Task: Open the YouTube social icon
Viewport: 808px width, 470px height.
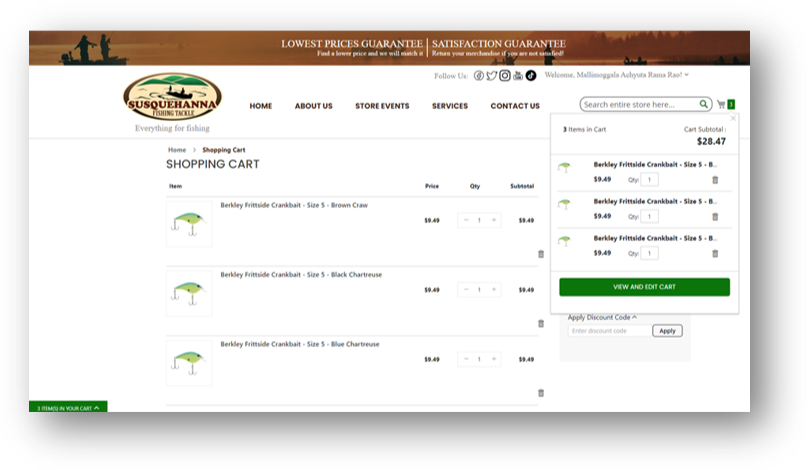Action: point(518,76)
